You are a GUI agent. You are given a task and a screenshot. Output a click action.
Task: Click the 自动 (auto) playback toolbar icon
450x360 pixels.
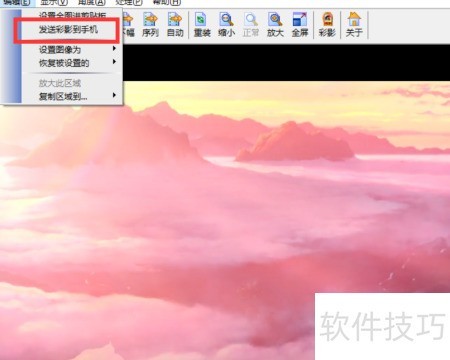[175, 24]
